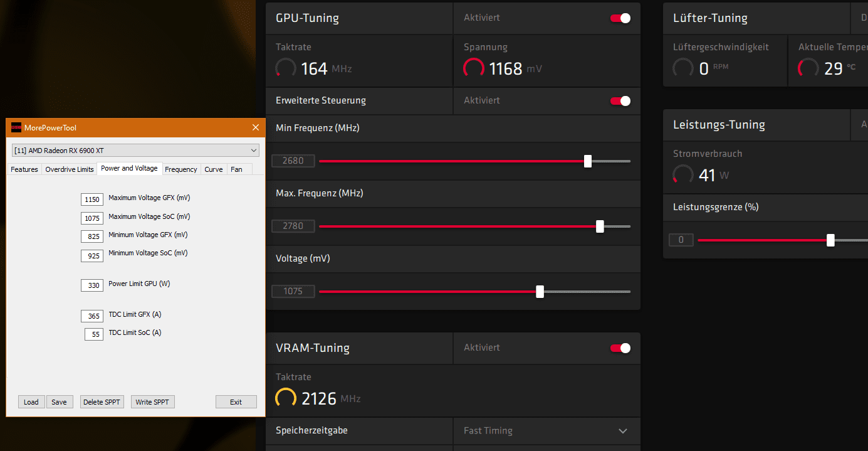Click the Save button in MorePowerTool
This screenshot has height=451, width=868.
(x=60, y=402)
